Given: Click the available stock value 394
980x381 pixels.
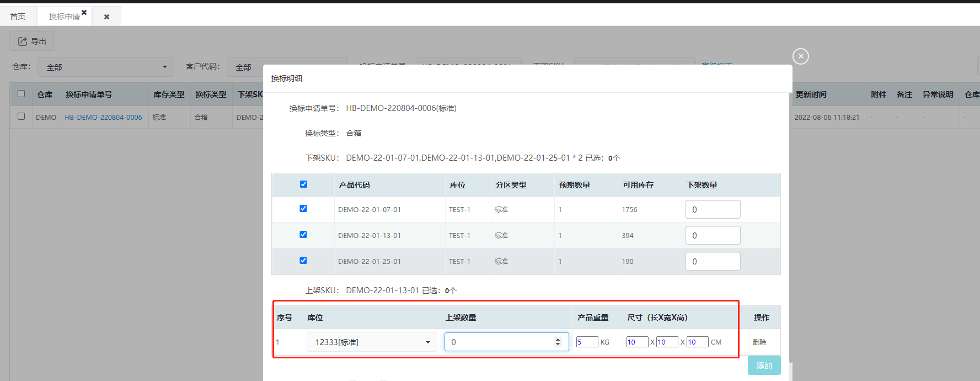Looking at the screenshot, I should (x=628, y=236).
